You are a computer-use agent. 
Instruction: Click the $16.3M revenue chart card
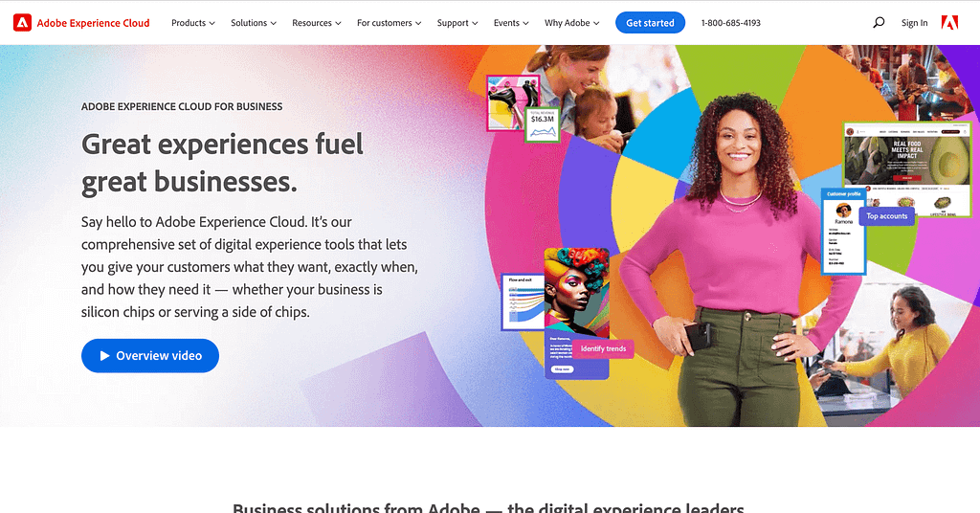tap(542, 125)
